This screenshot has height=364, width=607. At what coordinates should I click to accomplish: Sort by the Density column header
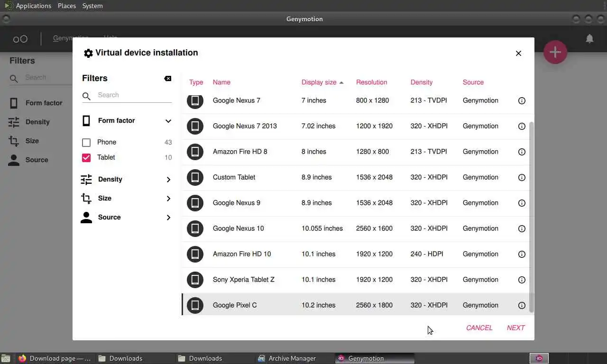point(422,82)
